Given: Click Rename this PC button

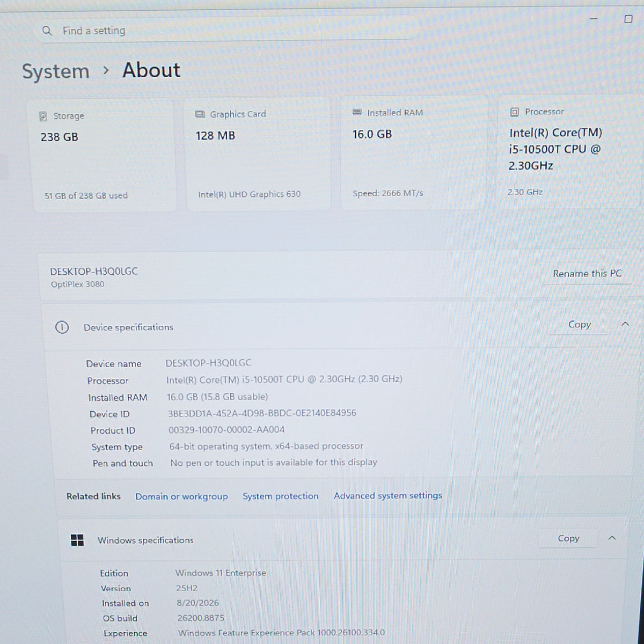Looking at the screenshot, I should tap(587, 274).
